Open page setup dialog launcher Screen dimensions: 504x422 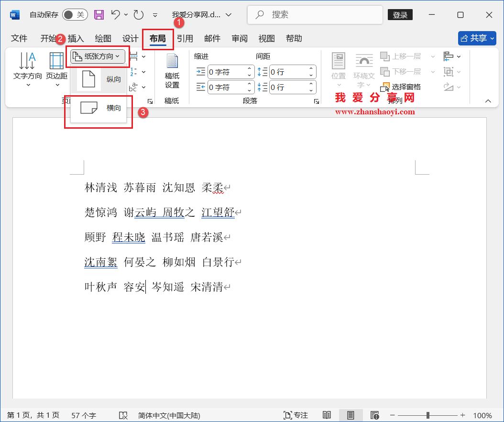[150, 101]
